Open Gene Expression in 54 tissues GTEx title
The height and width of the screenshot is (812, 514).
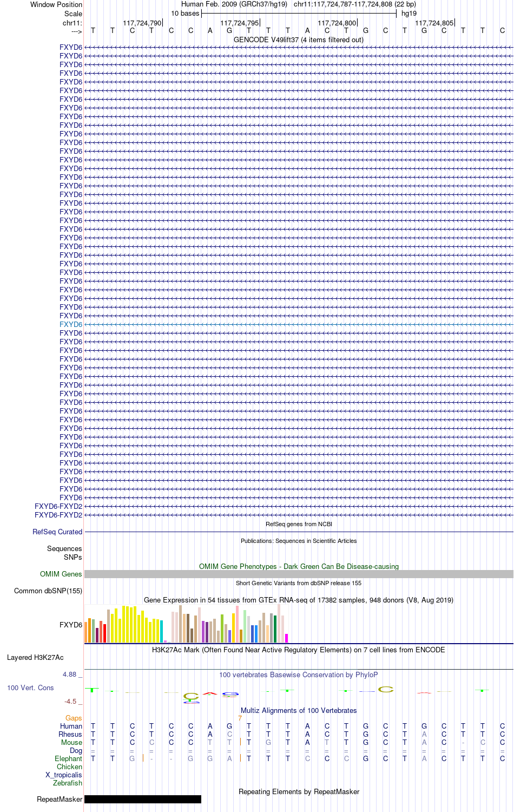[x=299, y=600]
